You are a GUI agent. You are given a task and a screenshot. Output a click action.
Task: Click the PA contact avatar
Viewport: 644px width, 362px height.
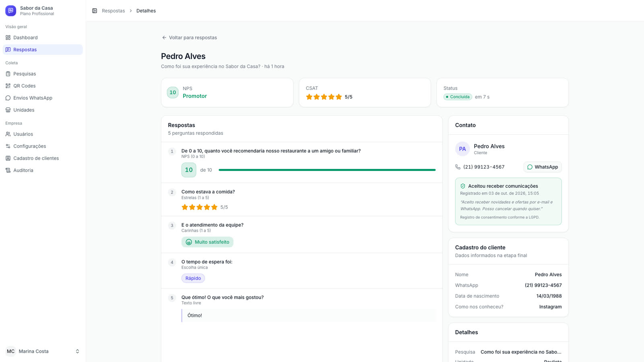(462, 149)
